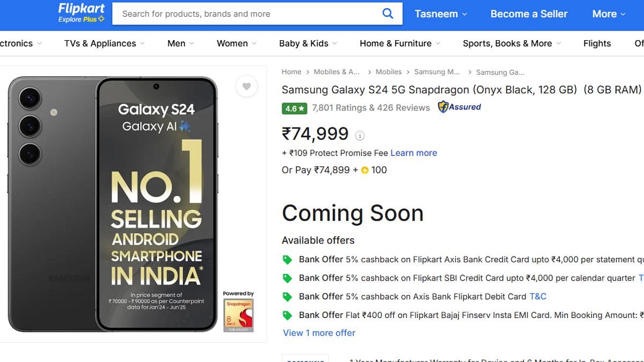Click T&C link for Axis Debit Card offer
The image size is (644, 362).
[538, 297]
